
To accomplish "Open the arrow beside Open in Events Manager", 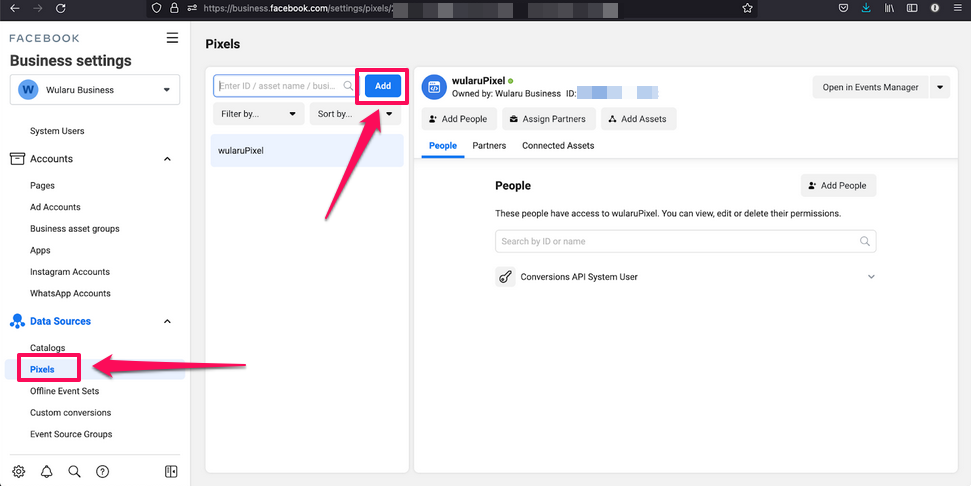I will pos(939,87).
